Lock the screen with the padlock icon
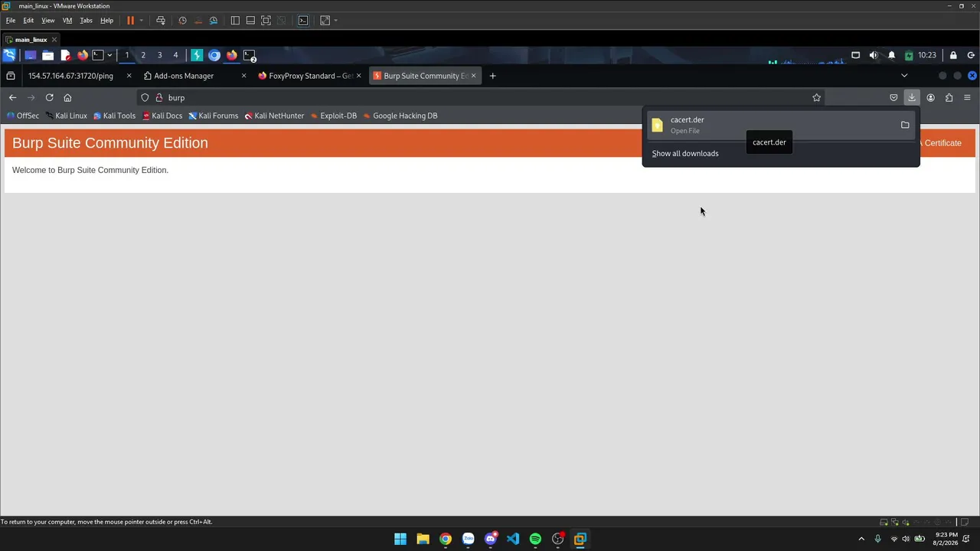This screenshot has height=551, width=980. 953,55
